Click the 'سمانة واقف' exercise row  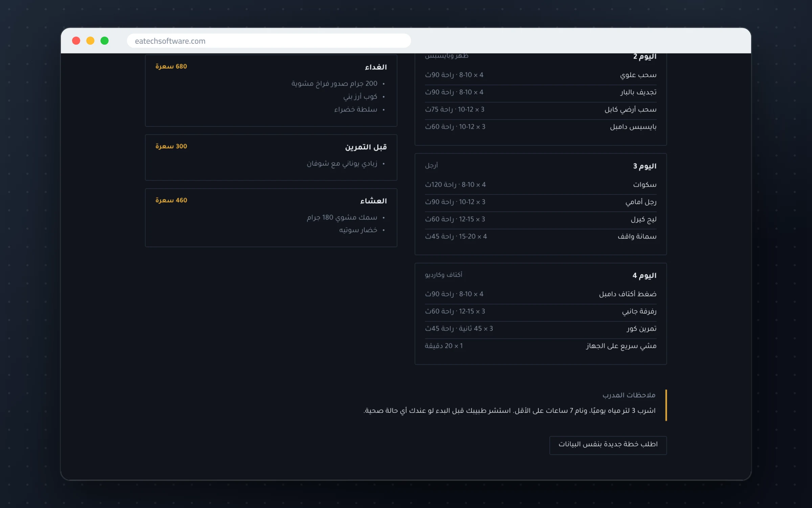541,237
